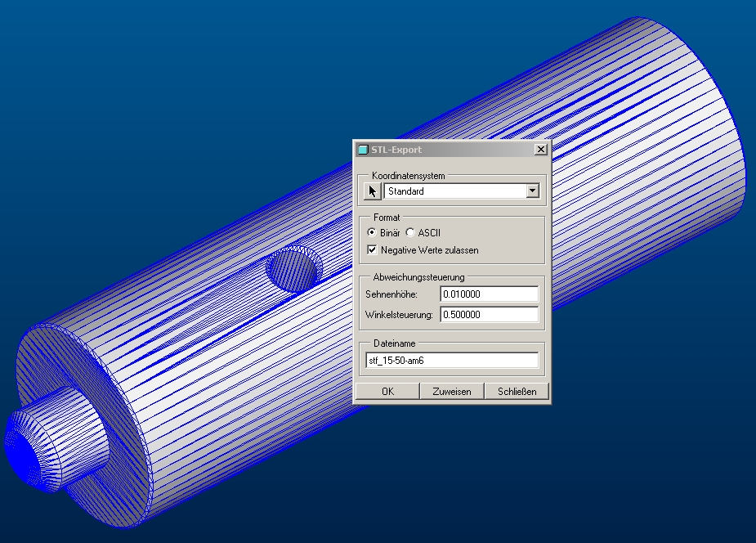The height and width of the screenshot is (543, 756).
Task: Open the Koordinatensystem Standard dropdown
Action: click(x=532, y=191)
